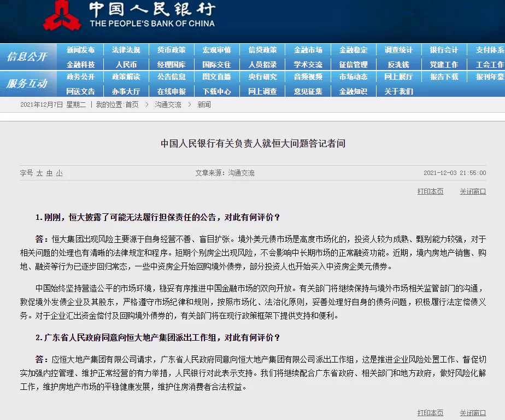
Task: Open 人员招录 navigation link
Action: click(262, 65)
